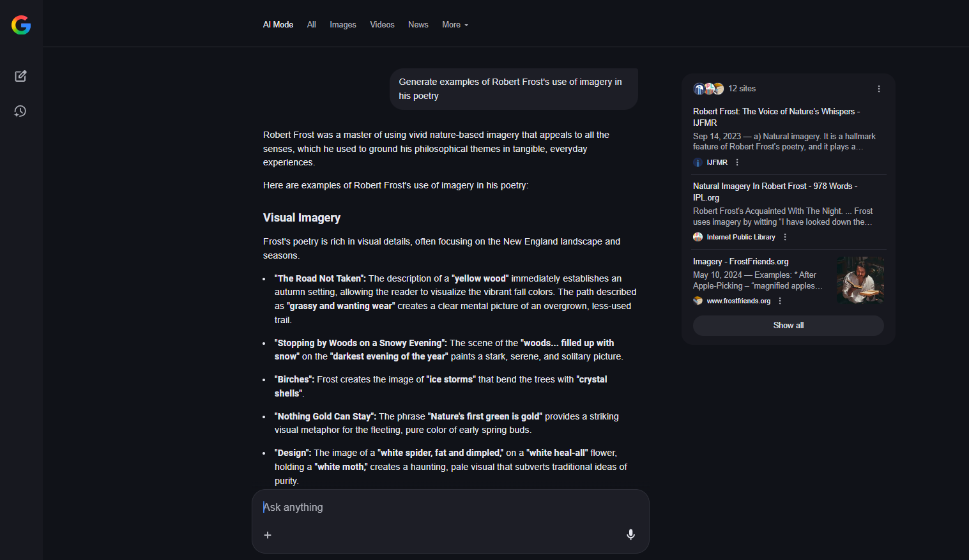969x560 pixels.
Task: Open search history via the clock icon
Action: pyautogui.click(x=20, y=111)
